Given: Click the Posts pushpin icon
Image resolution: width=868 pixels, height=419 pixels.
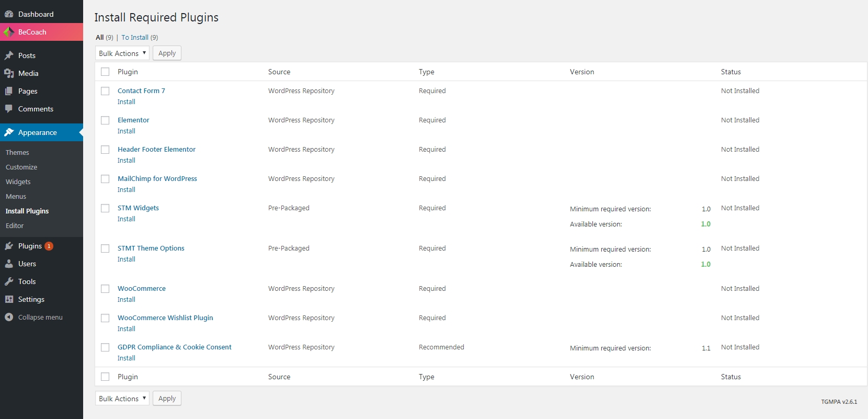Looking at the screenshot, I should pos(9,55).
